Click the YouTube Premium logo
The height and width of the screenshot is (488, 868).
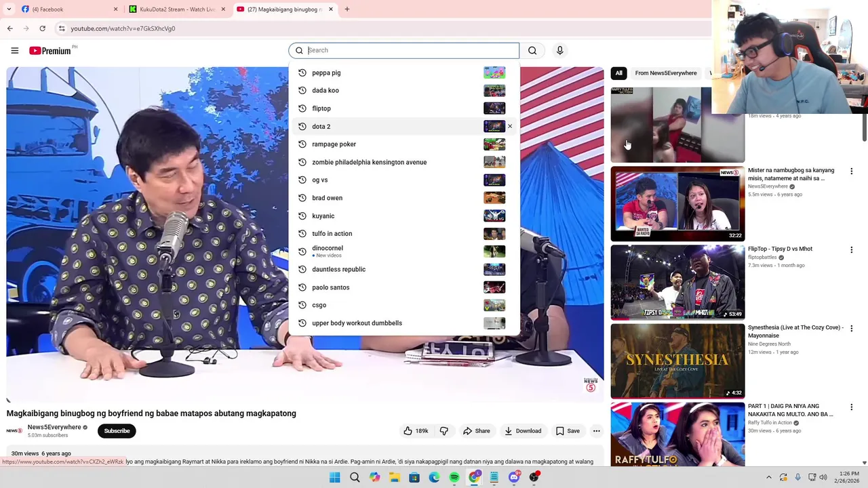point(51,50)
